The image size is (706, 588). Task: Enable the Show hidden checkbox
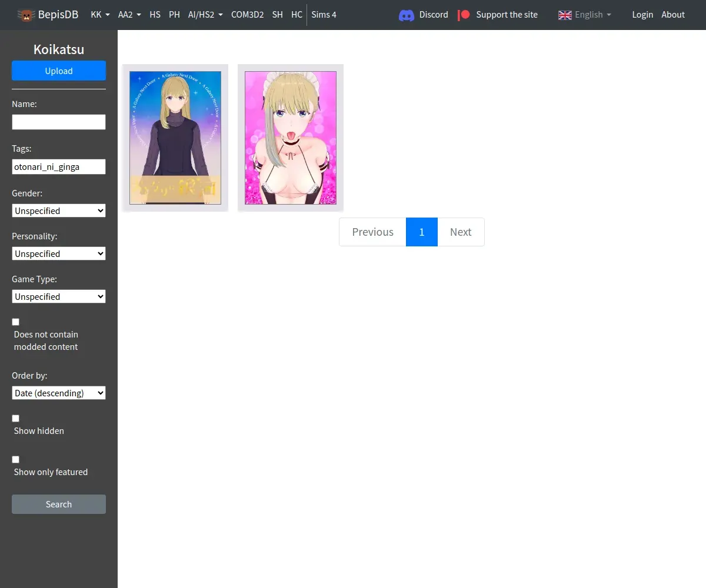point(16,418)
